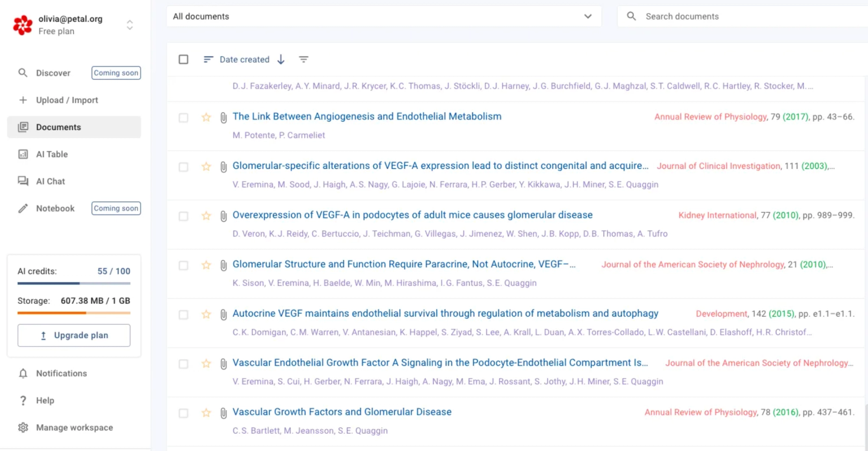Image resolution: width=868 pixels, height=451 pixels.
Task: Select checkbox for Overexpression of VEGF-A paper
Action: point(183,216)
